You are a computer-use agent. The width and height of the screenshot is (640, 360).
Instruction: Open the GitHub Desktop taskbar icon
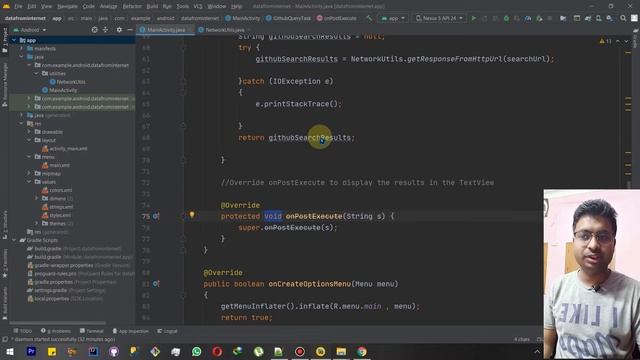pyautogui.click(x=114, y=351)
